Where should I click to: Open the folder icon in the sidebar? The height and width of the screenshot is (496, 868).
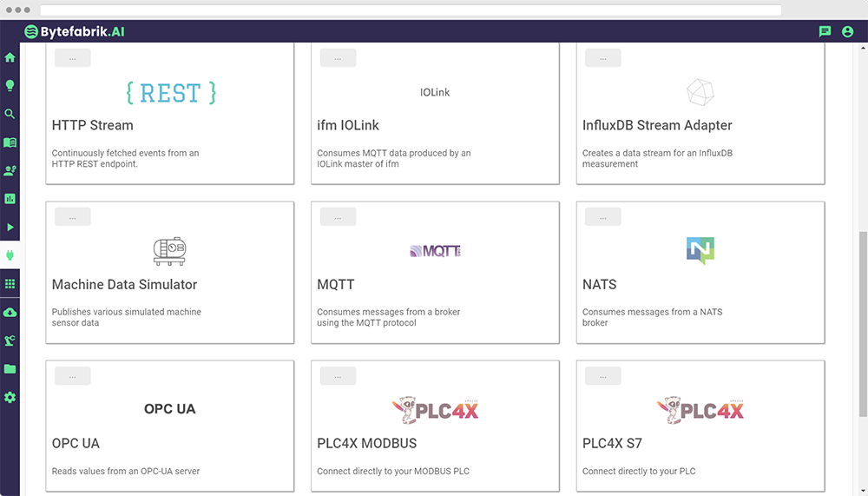(x=10, y=369)
